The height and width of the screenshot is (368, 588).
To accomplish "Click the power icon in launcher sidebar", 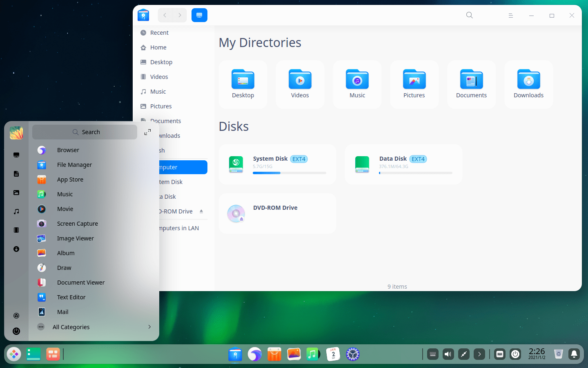I will tap(16, 331).
